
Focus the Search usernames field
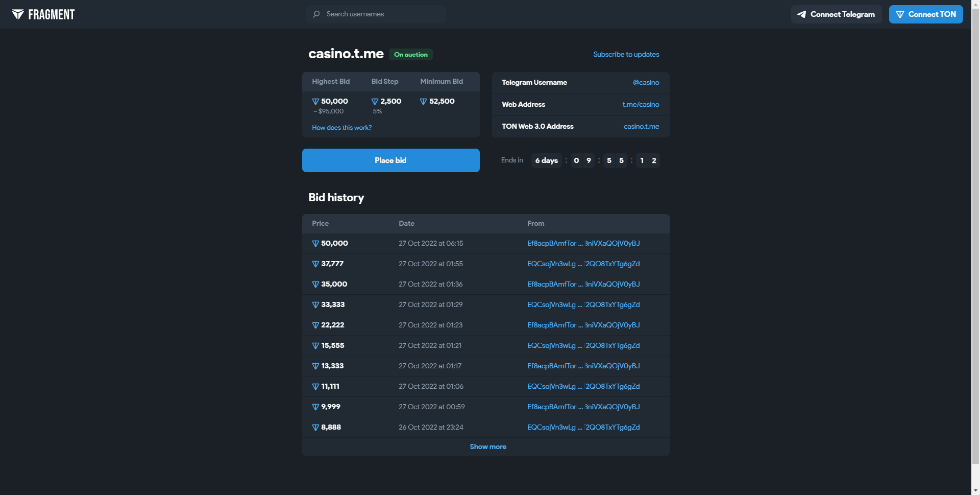click(x=376, y=14)
